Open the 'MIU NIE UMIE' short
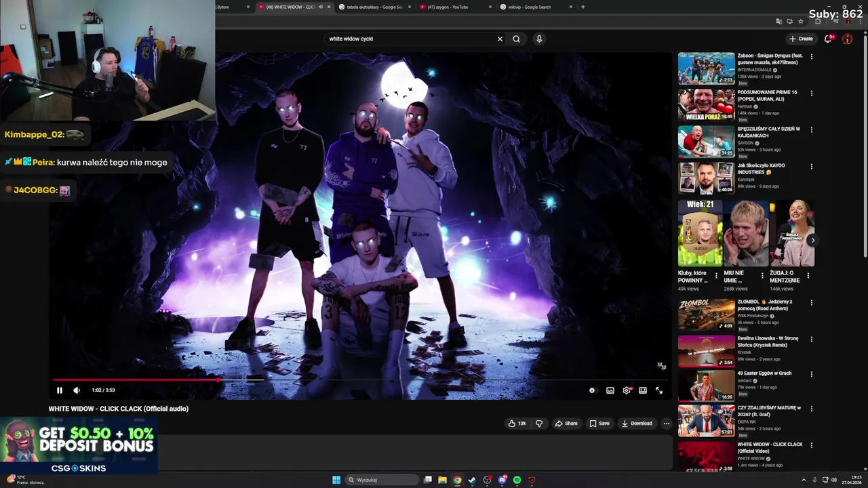868x488 pixels. (746, 233)
